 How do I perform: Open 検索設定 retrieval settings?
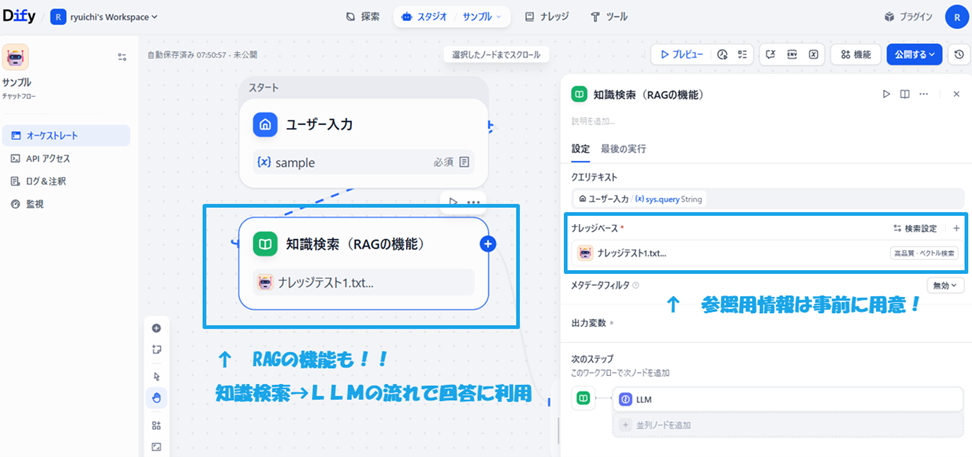[914, 228]
